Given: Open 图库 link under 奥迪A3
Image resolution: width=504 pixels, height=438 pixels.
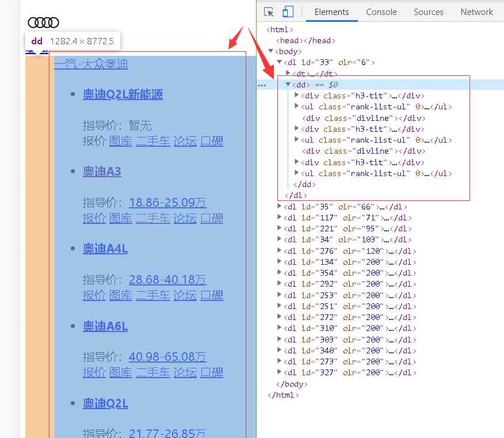Looking at the screenshot, I should [121, 218].
